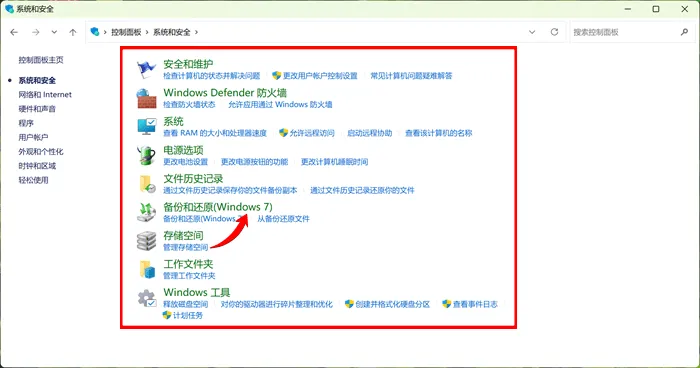The image size is (700, 368).
Task: Click the shield icon by 允许远程访问
Action: [x=283, y=133]
